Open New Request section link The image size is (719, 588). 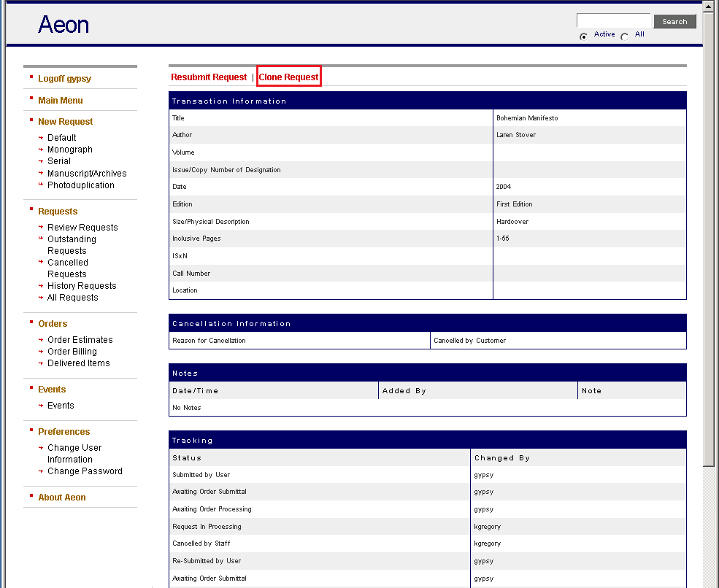(65, 122)
